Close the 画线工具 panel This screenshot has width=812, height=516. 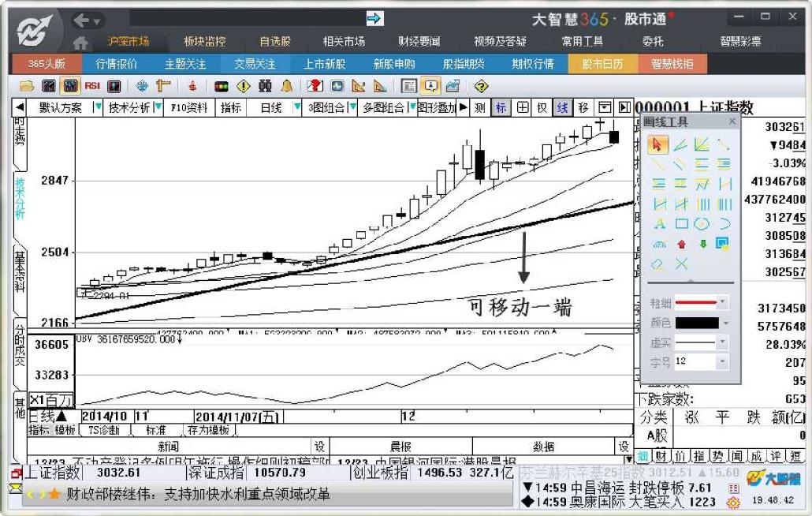point(732,122)
